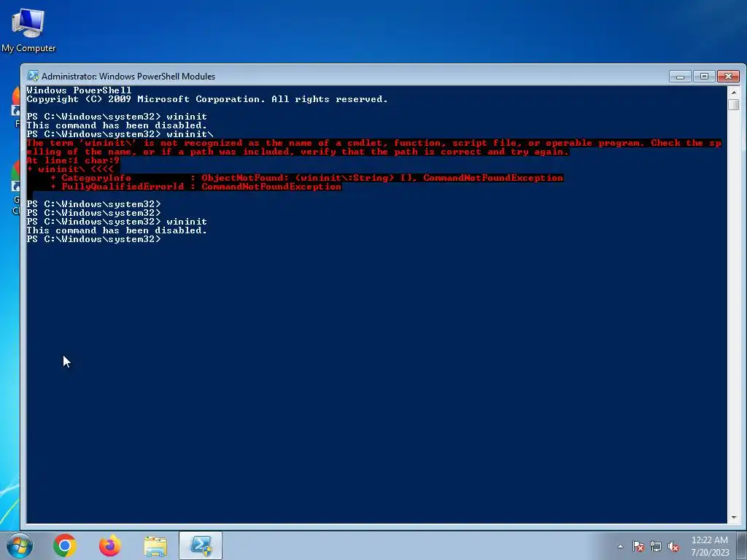Minimize the PowerShell window
Viewport: 747px width, 560px height.
(680, 76)
